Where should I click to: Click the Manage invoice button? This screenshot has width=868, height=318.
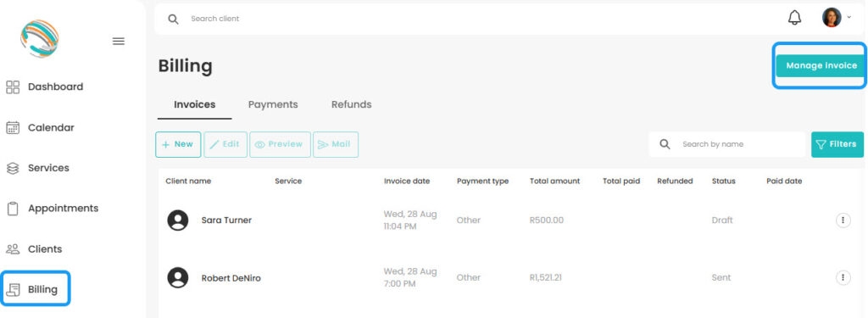tap(821, 65)
